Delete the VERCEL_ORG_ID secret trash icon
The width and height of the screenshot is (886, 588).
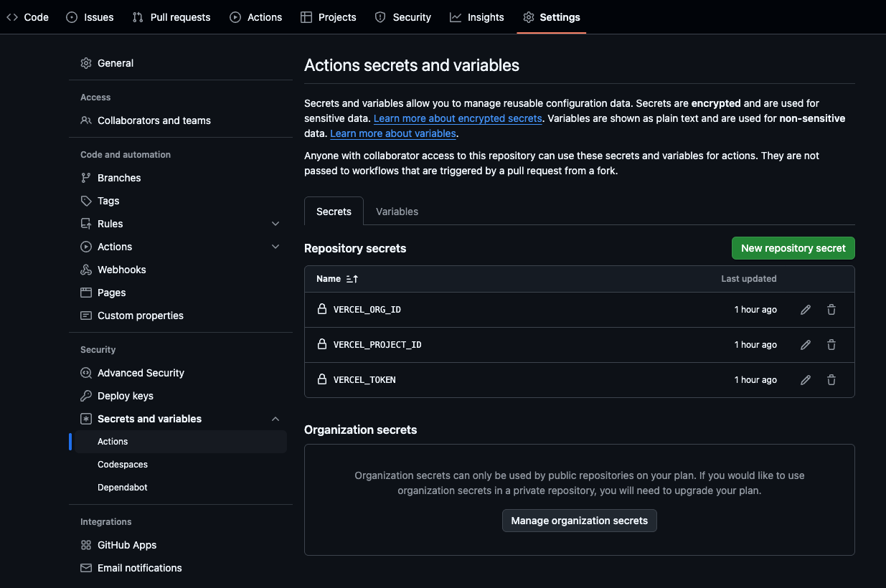coord(831,310)
